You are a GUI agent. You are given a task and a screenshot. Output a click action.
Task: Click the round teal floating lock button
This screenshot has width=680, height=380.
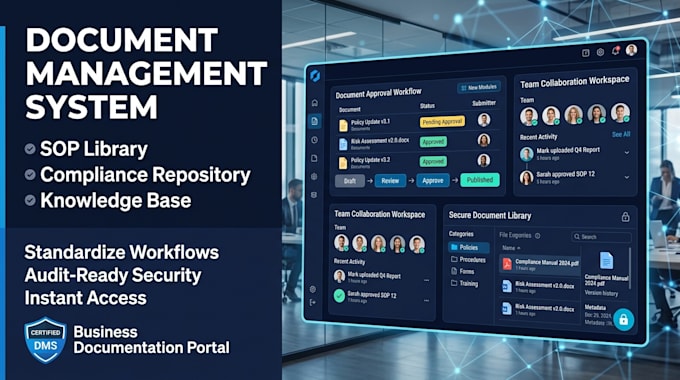(624, 320)
